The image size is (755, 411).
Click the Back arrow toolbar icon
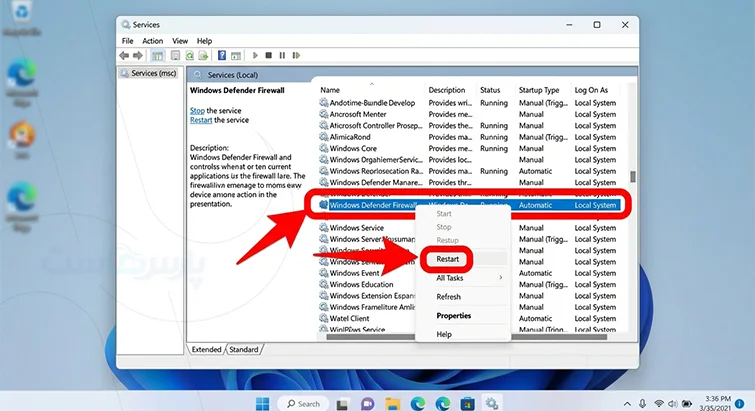[124, 56]
